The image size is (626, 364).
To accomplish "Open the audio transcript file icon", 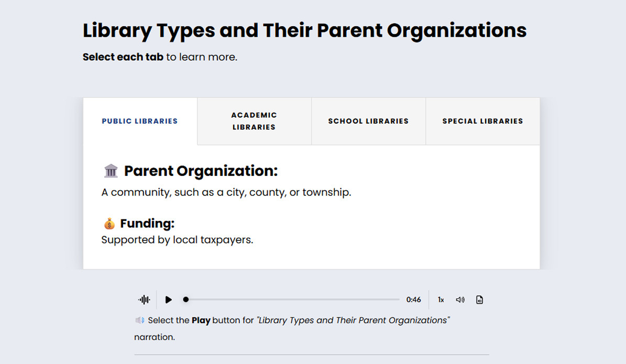I will 479,300.
